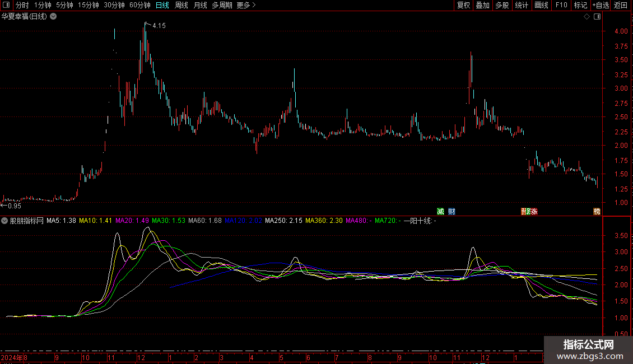Click the blue 财 event marker

[452, 212]
